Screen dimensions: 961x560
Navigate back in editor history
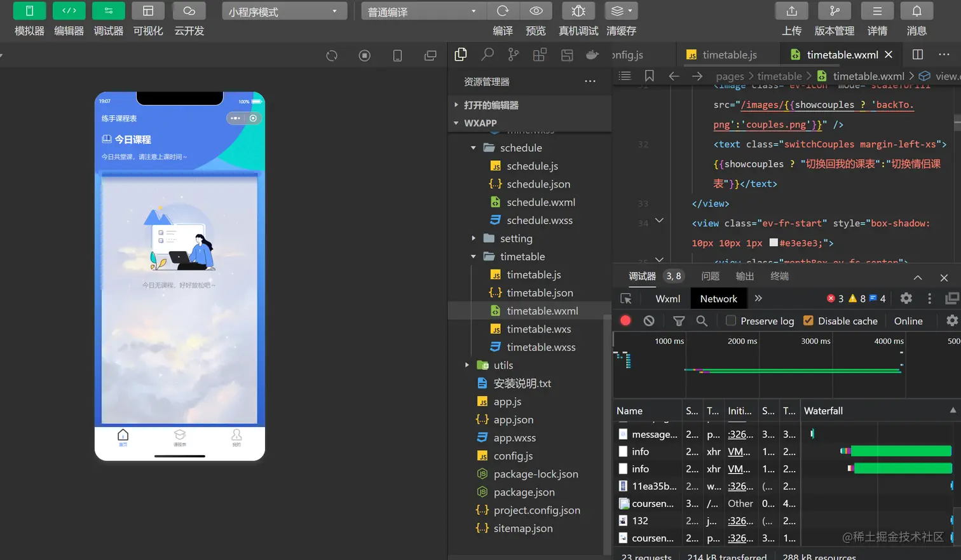pos(674,76)
